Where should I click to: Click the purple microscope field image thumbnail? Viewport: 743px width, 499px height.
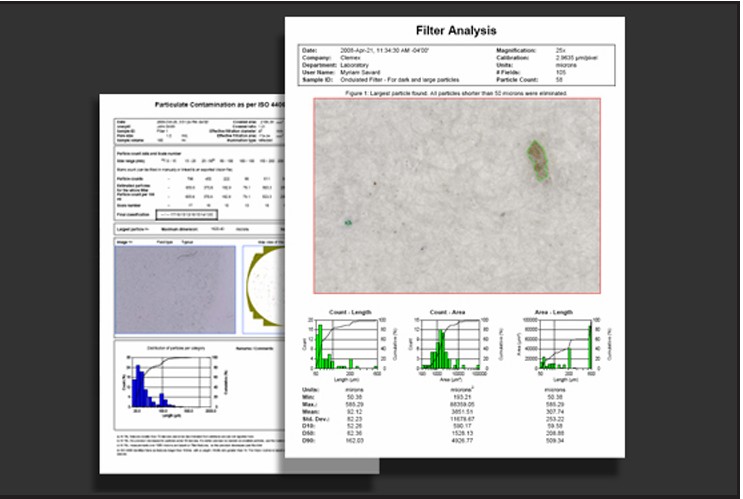coord(175,290)
